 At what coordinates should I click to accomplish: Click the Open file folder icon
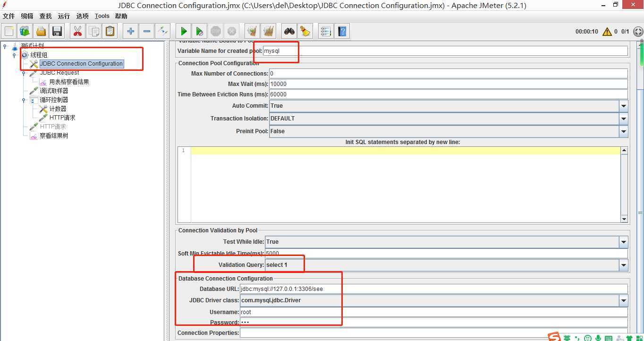tap(41, 31)
